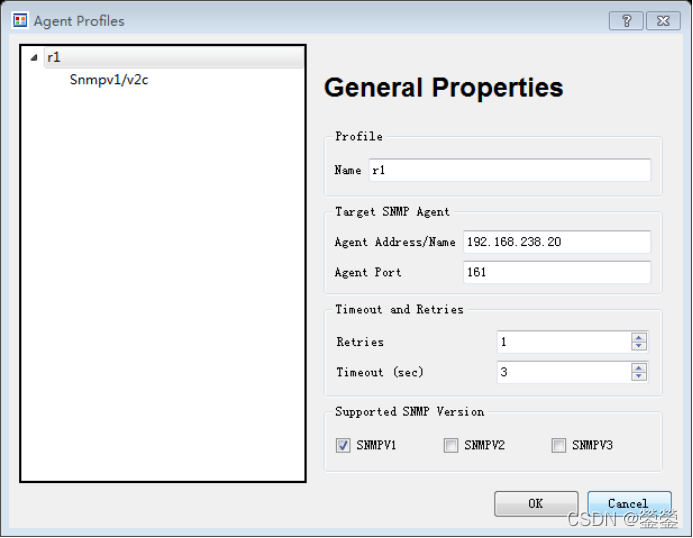Click the Agent Port field
This screenshot has height=538, width=693.
(x=557, y=272)
